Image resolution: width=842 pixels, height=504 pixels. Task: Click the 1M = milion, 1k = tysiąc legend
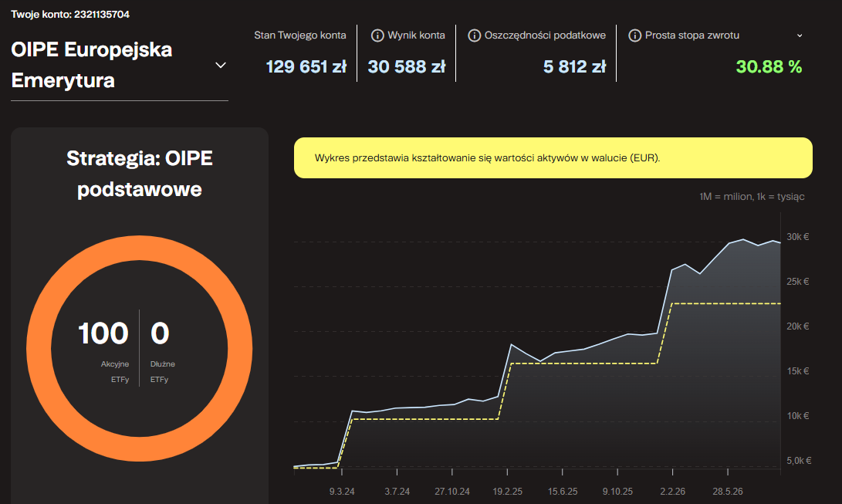[x=752, y=197]
